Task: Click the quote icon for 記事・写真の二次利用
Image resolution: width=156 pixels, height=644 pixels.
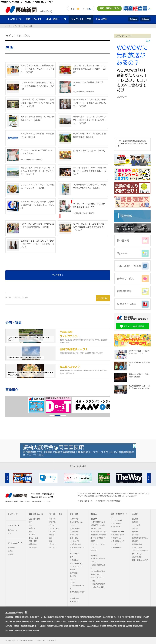Action: [145, 266]
